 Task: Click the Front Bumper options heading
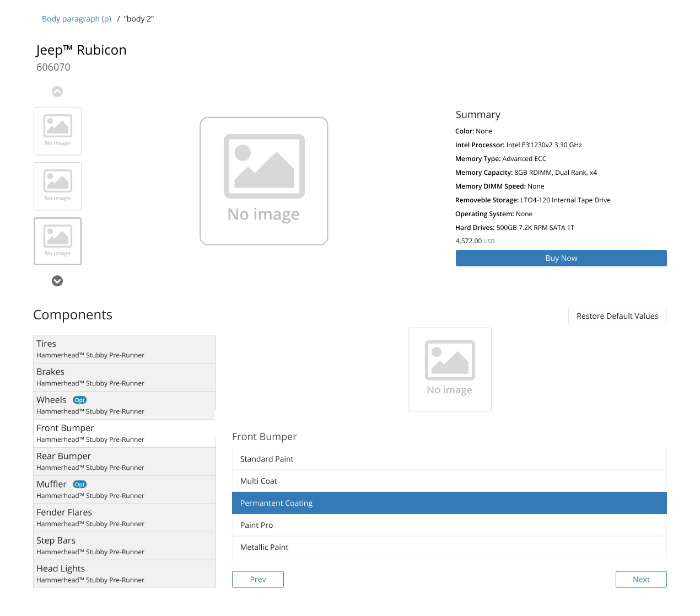coord(265,437)
